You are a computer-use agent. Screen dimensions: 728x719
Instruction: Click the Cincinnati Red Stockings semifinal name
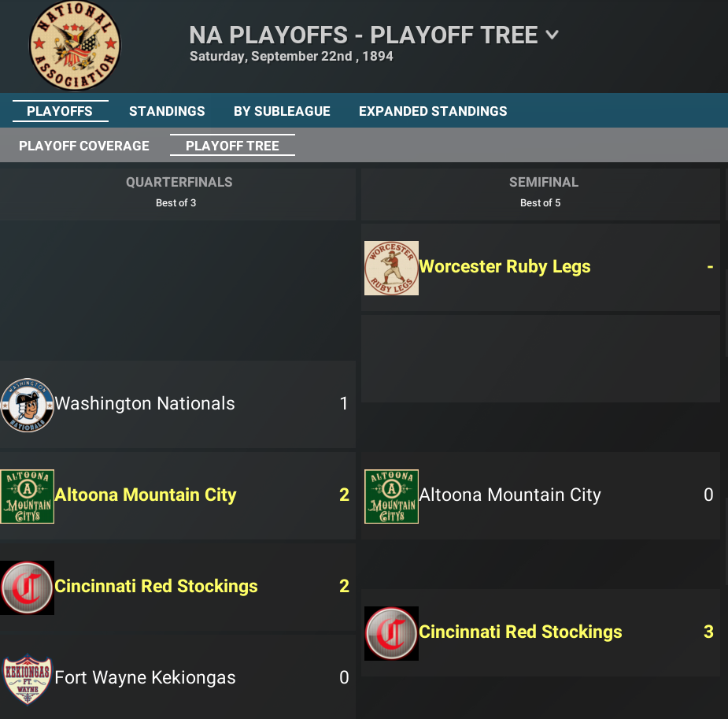(x=521, y=632)
